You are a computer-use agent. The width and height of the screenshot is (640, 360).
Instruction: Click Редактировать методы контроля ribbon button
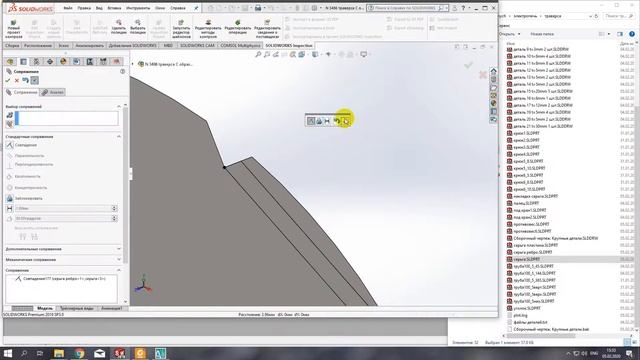pos(208,29)
